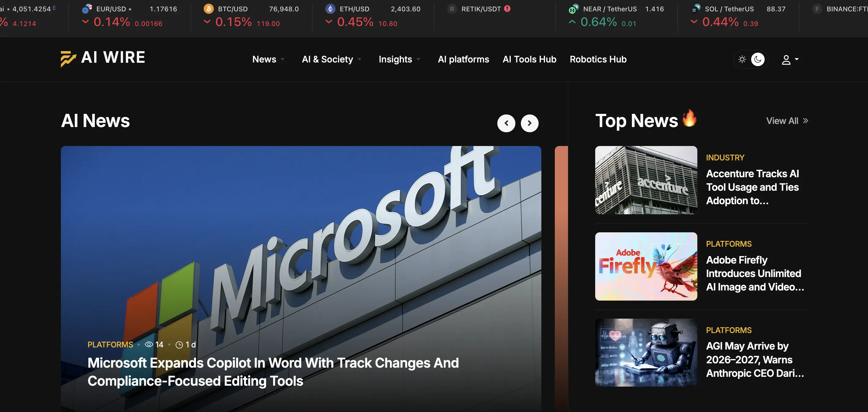The image size is (868, 412).
Task: Open the AI Tools Hub menu item
Action: pyautogui.click(x=529, y=59)
